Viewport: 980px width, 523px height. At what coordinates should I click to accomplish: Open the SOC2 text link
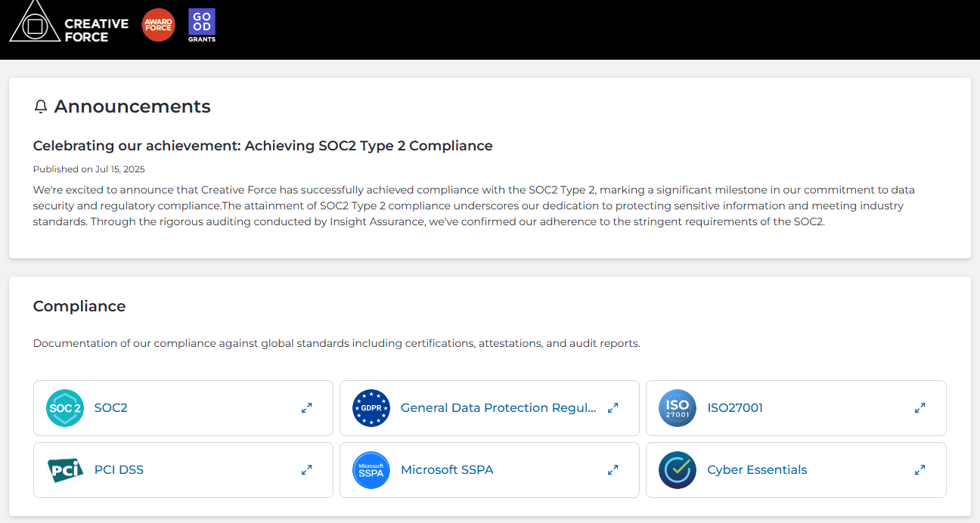click(110, 408)
